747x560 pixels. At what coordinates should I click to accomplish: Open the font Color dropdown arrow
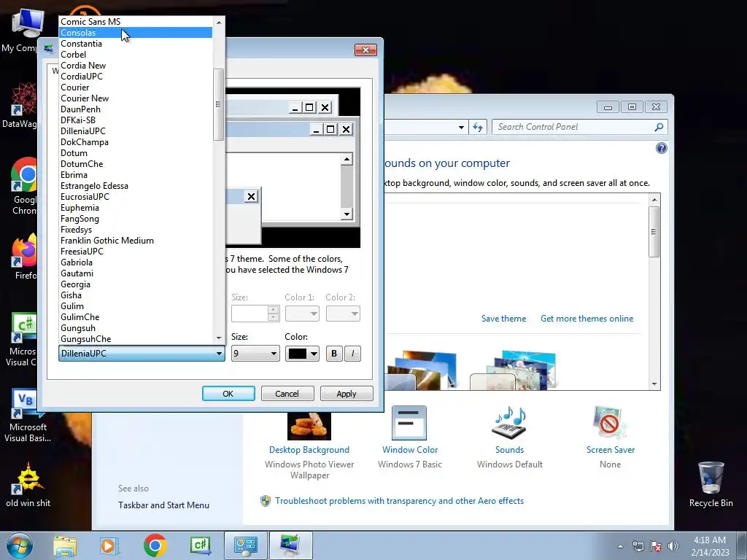[314, 354]
